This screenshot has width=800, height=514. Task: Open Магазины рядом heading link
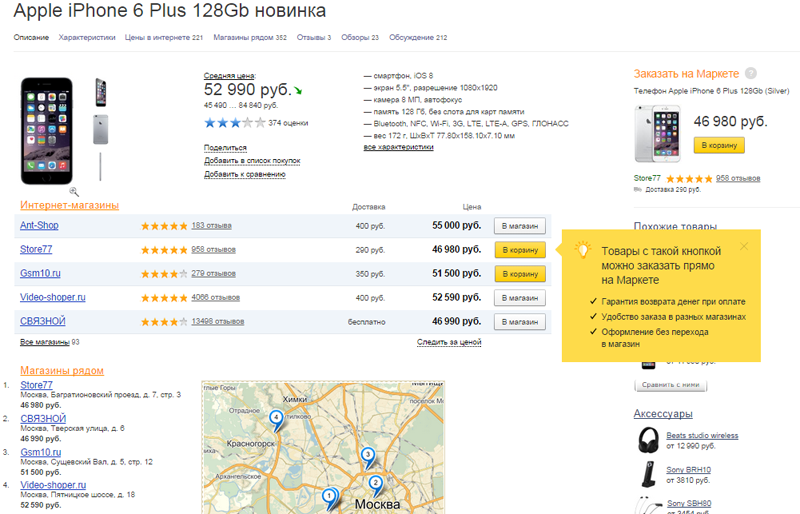[x=62, y=371]
